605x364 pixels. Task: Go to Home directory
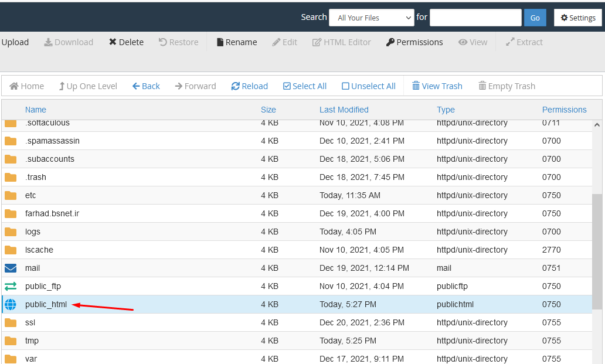[26, 86]
